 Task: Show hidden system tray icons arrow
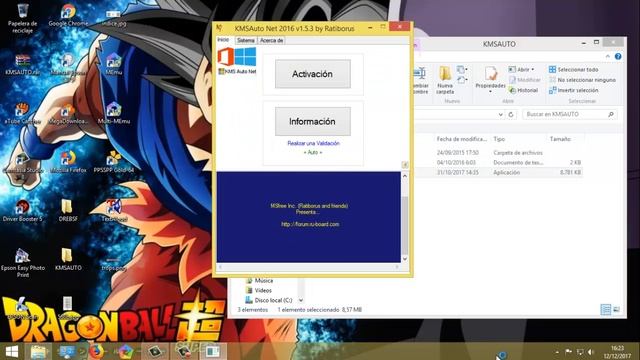557,352
